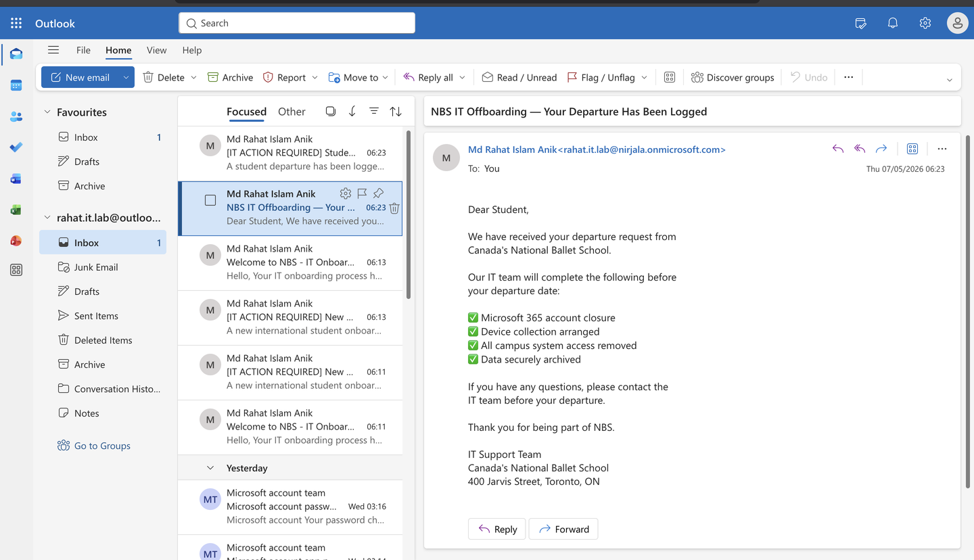Open the View ribbon tab
Screen dimensions: 974x560
156,50
